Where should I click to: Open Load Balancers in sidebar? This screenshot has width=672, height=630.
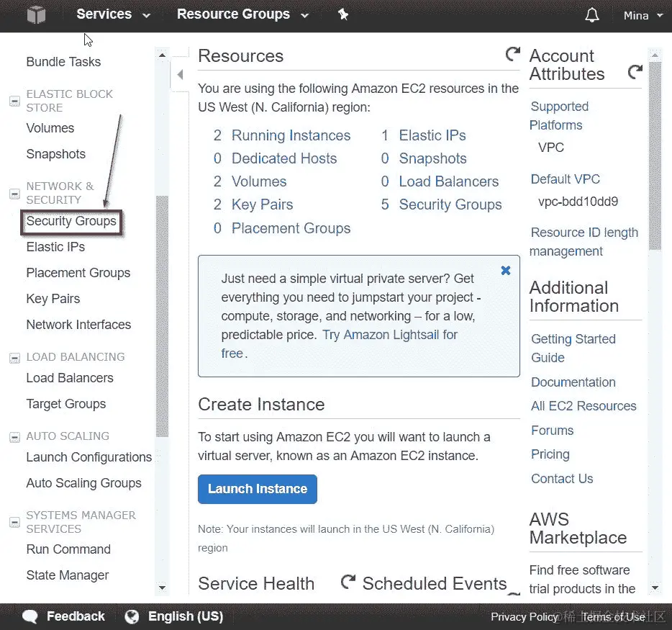70,378
